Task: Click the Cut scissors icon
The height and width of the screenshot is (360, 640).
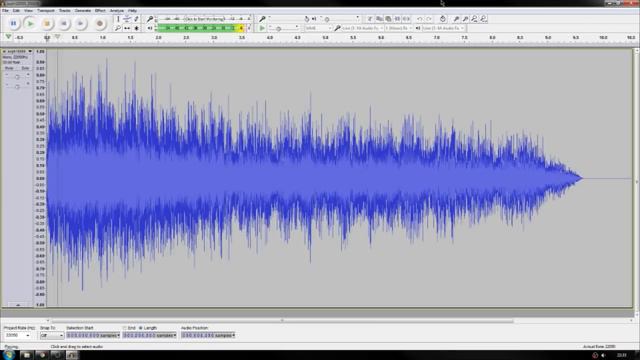Action: 370,19
